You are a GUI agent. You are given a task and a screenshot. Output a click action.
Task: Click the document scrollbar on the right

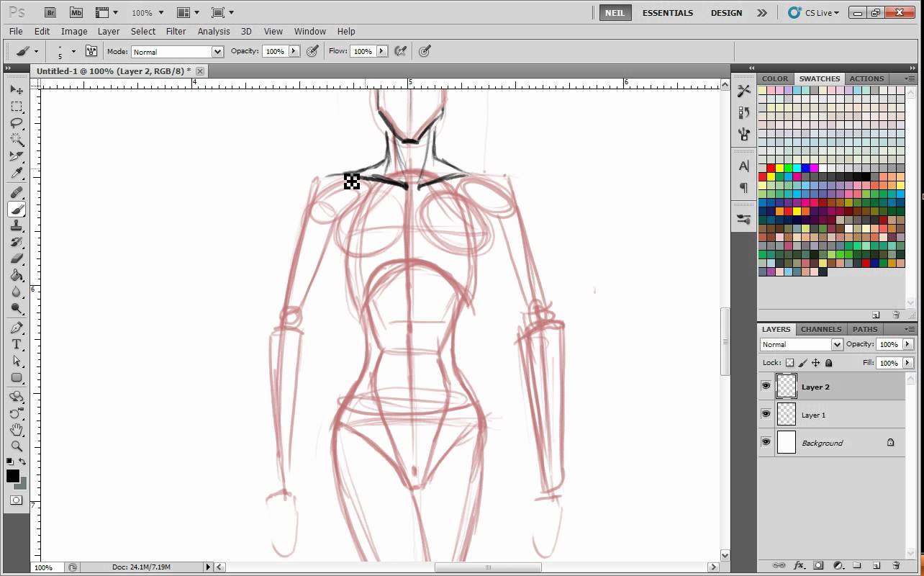click(725, 338)
